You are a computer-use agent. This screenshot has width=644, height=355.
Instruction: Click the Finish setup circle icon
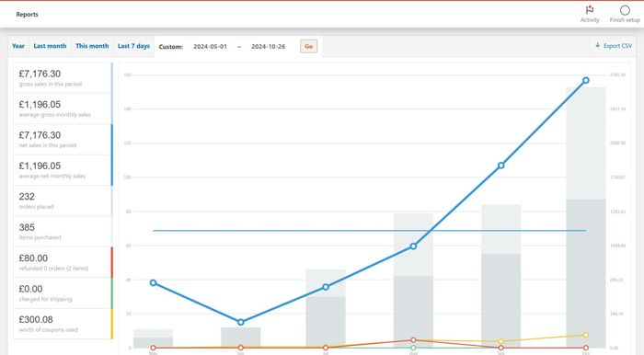(625, 10)
